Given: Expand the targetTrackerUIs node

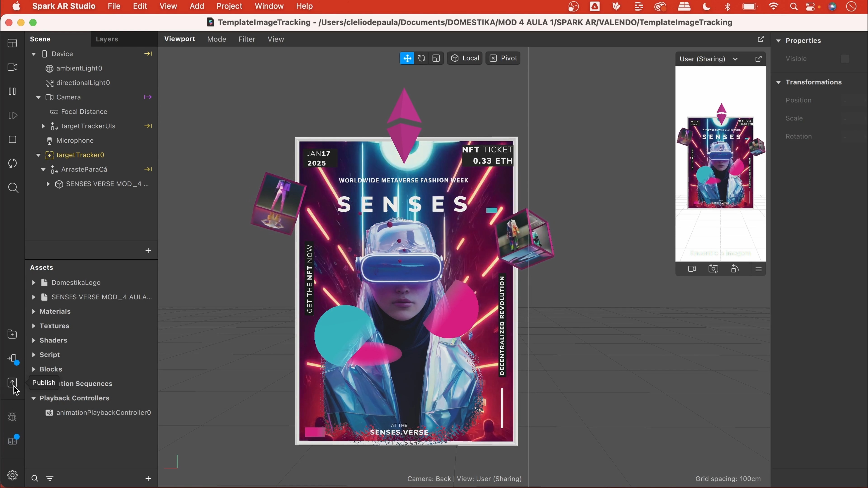Looking at the screenshot, I should click(43, 126).
